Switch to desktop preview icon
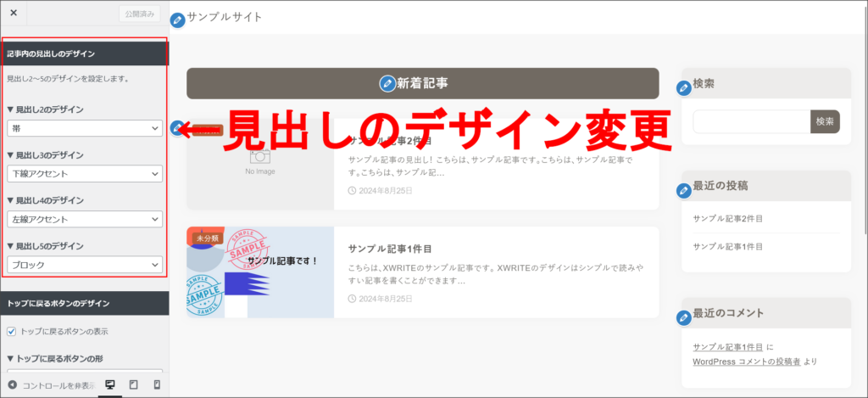The image size is (868, 398). [x=109, y=384]
